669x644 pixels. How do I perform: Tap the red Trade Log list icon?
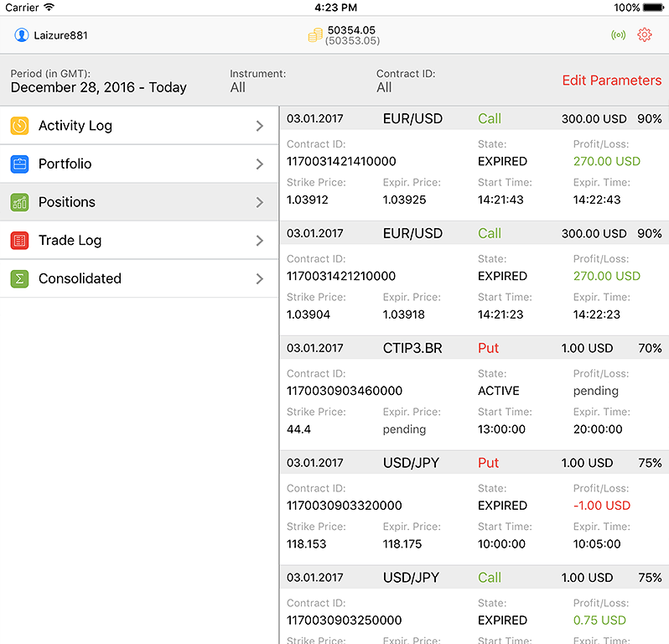19,241
